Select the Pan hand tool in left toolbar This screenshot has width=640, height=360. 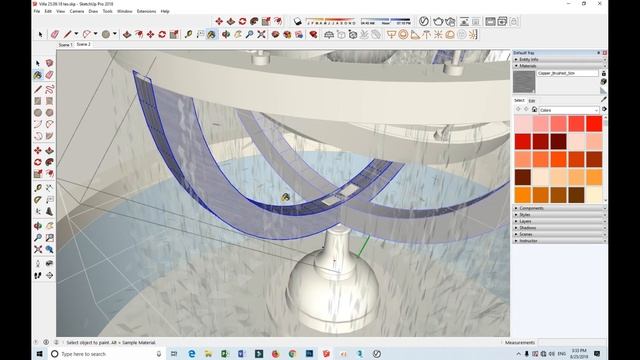pos(49,225)
